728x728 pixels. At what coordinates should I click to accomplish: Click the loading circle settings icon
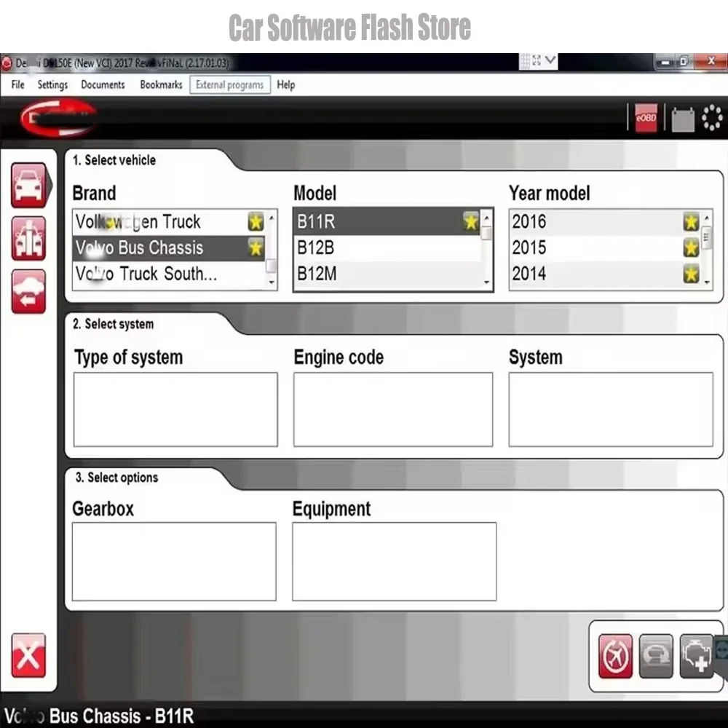[x=712, y=117]
